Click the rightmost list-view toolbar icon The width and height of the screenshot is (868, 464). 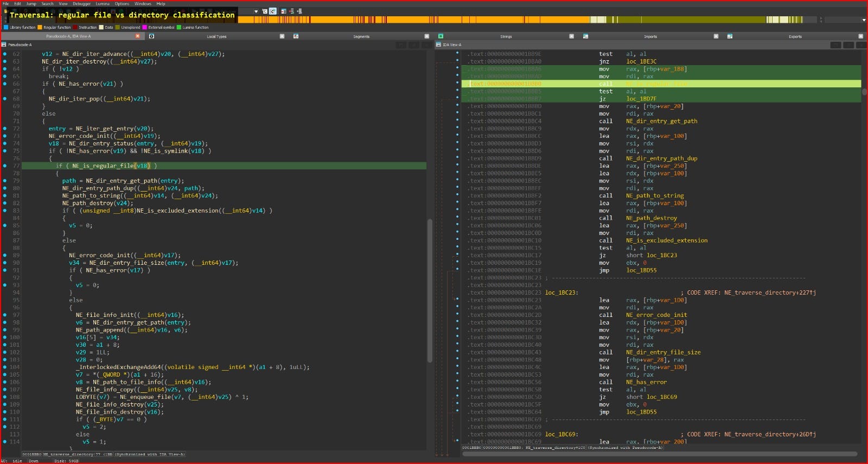click(299, 11)
